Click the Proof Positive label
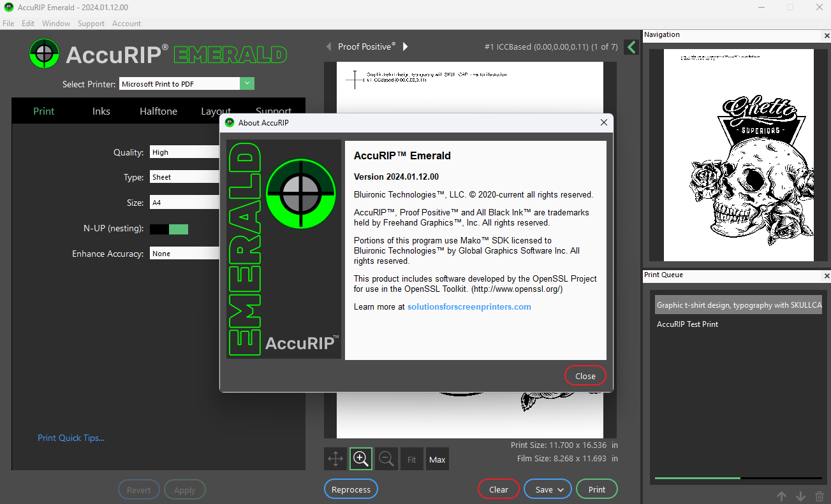 [367, 47]
